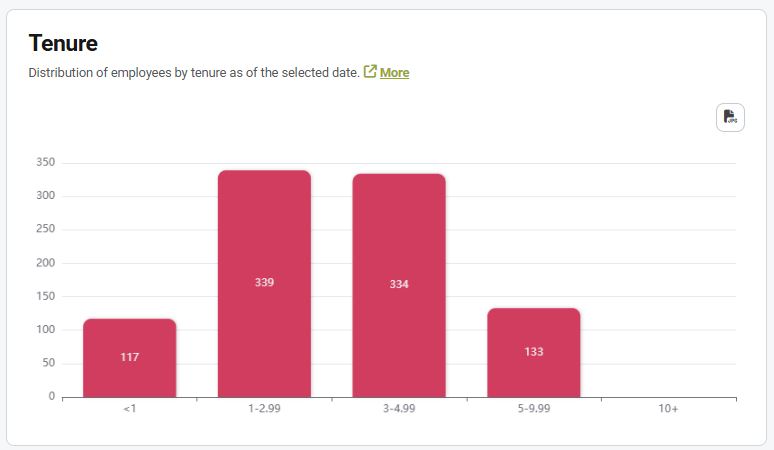Click the tenure distribution description text
The width and height of the screenshot is (774, 450).
(194, 72)
